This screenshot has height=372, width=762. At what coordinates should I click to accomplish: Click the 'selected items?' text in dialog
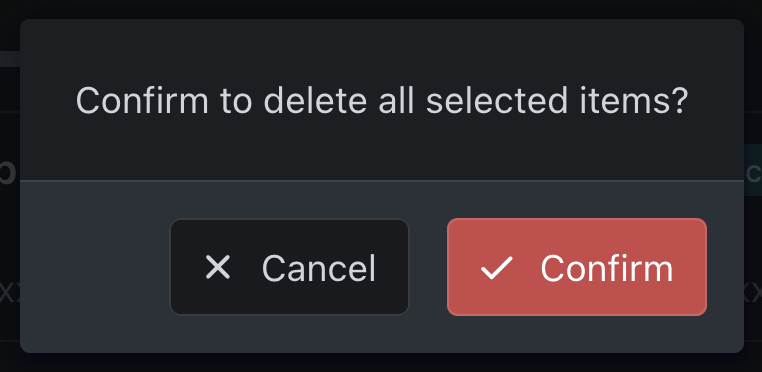pyautogui.click(x=557, y=101)
